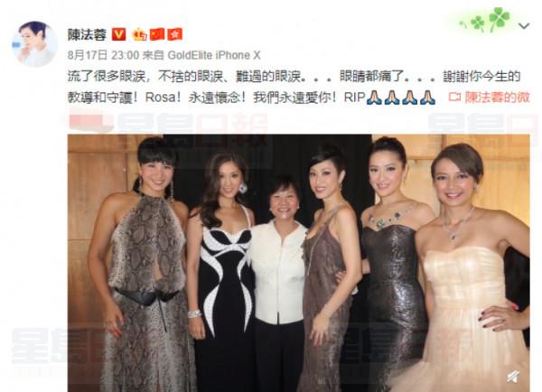Click the RIP text in the post

click(x=355, y=98)
